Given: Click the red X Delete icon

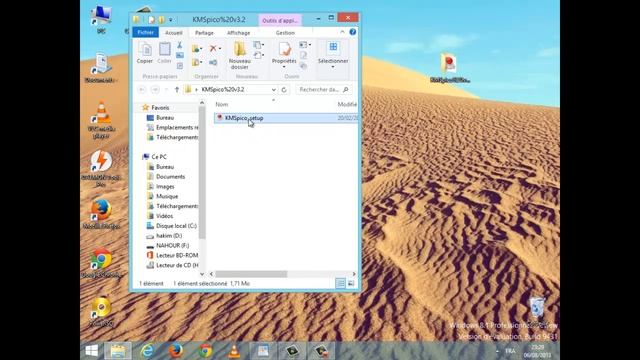Looking at the screenshot, I should (213, 49).
